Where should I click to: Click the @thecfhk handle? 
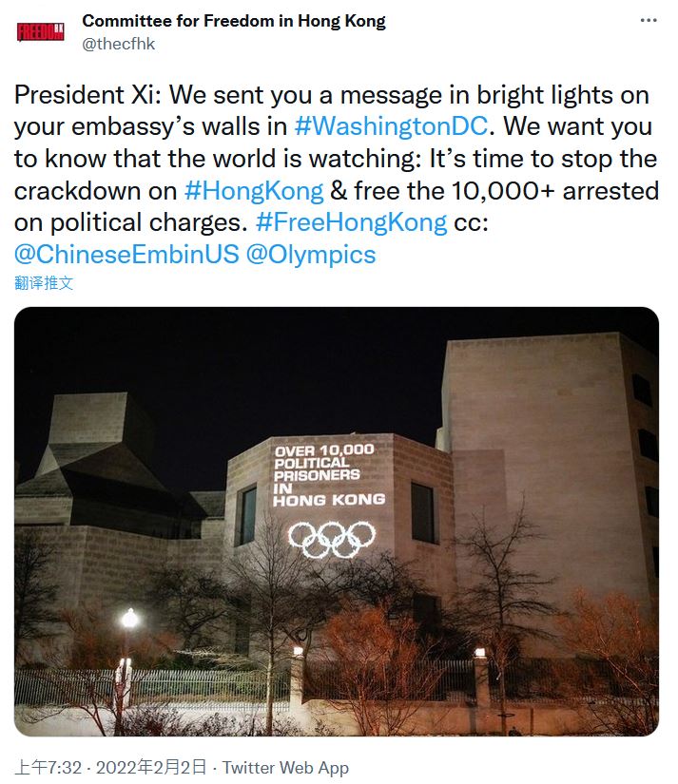coord(119,44)
